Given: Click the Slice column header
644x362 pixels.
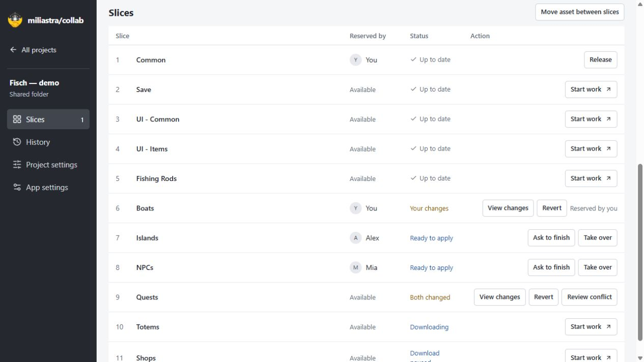Looking at the screenshot, I should pyautogui.click(x=122, y=36).
